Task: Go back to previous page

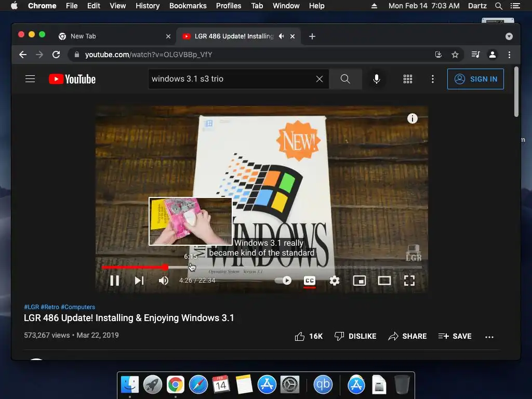Action: coord(23,55)
